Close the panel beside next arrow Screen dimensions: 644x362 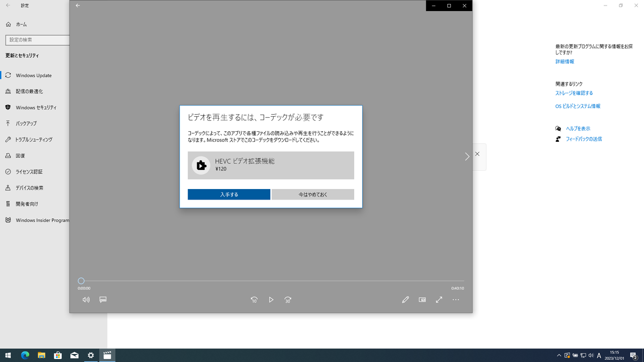coord(477,154)
